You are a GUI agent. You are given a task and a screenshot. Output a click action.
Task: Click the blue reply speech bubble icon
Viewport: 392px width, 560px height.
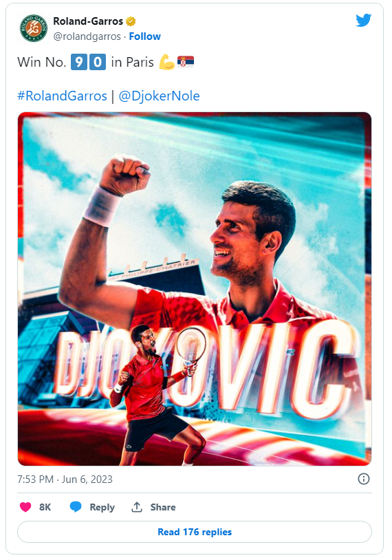pyautogui.click(x=76, y=507)
